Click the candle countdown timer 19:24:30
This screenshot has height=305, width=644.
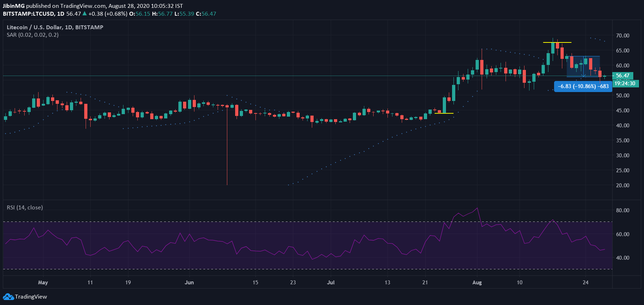625,83
